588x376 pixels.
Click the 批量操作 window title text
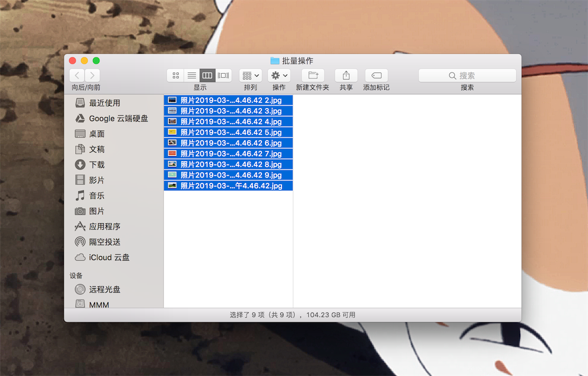(298, 61)
